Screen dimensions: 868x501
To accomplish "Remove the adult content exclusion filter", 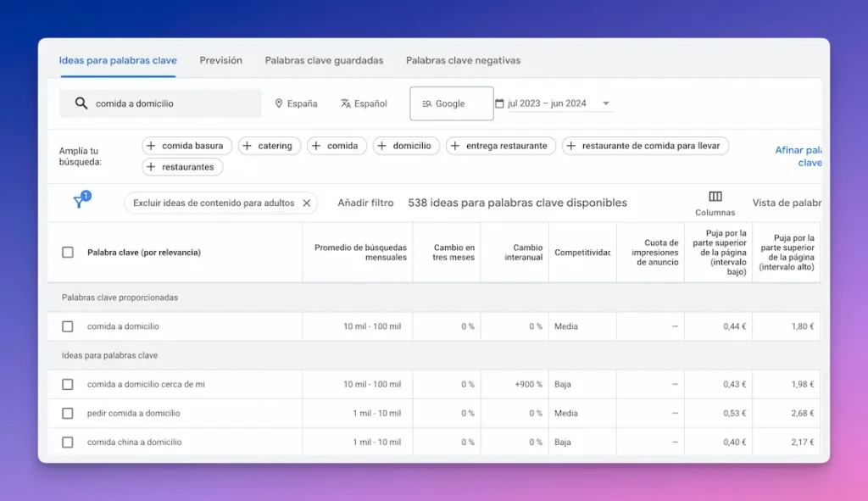I will point(307,203).
